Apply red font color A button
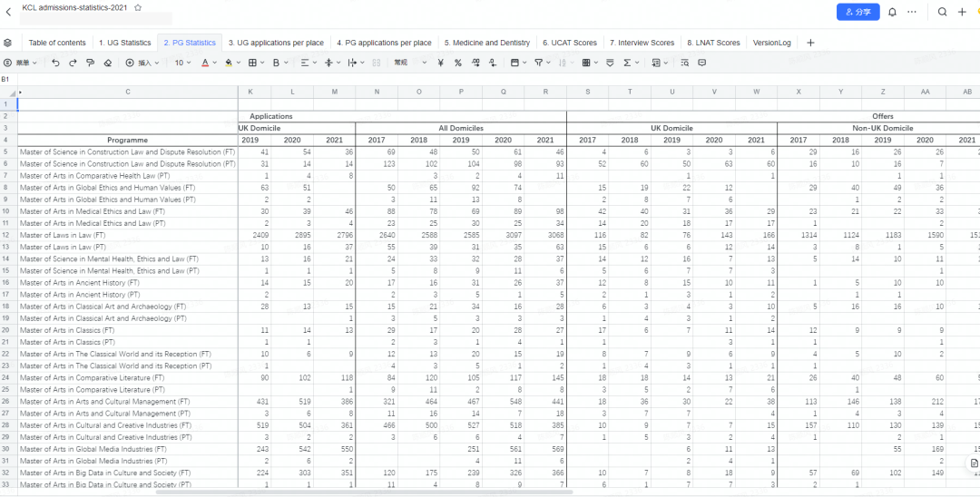 [x=205, y=63]
